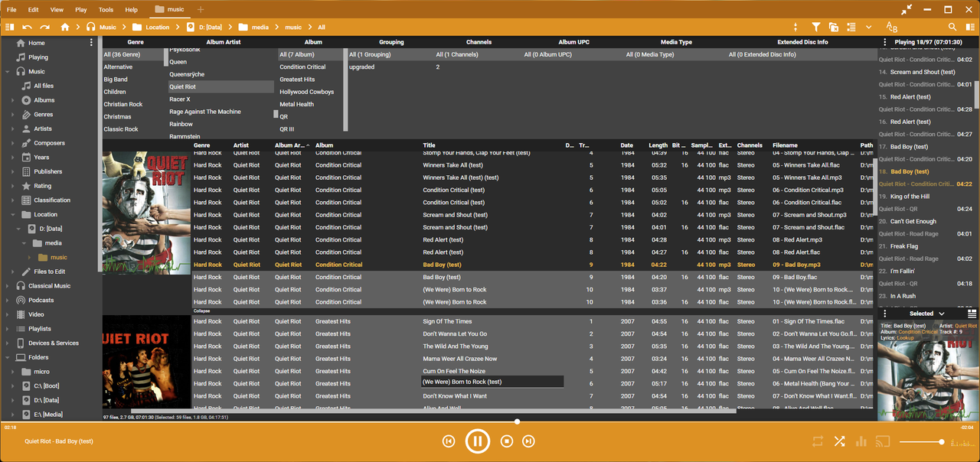This screenshot has width=980, height=462.
Task: Open the filter funnel icon
Action: click(x=816, y=27)
